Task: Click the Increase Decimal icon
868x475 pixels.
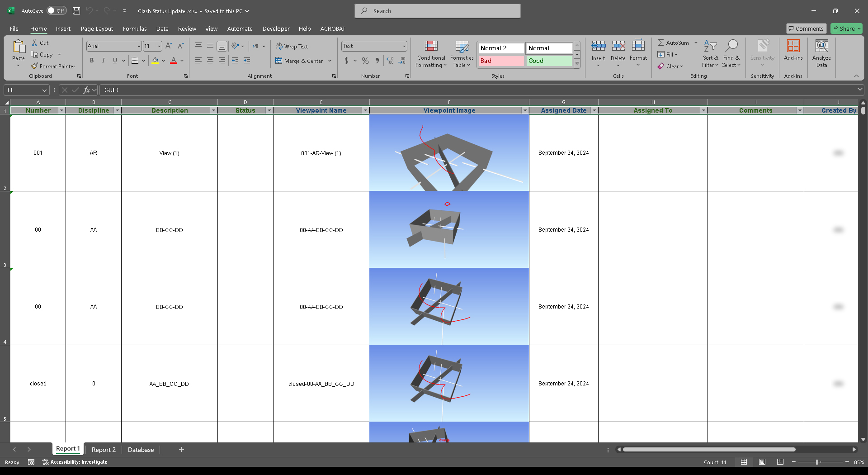Action: point(390,61)
